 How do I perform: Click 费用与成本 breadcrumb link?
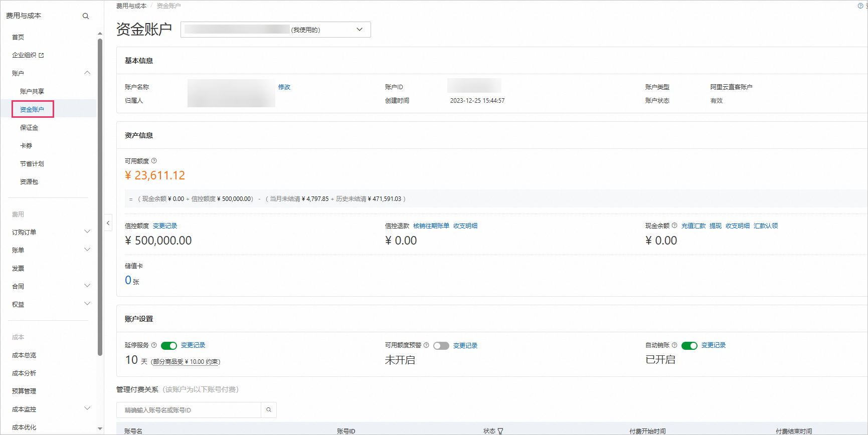pos(131,6)
